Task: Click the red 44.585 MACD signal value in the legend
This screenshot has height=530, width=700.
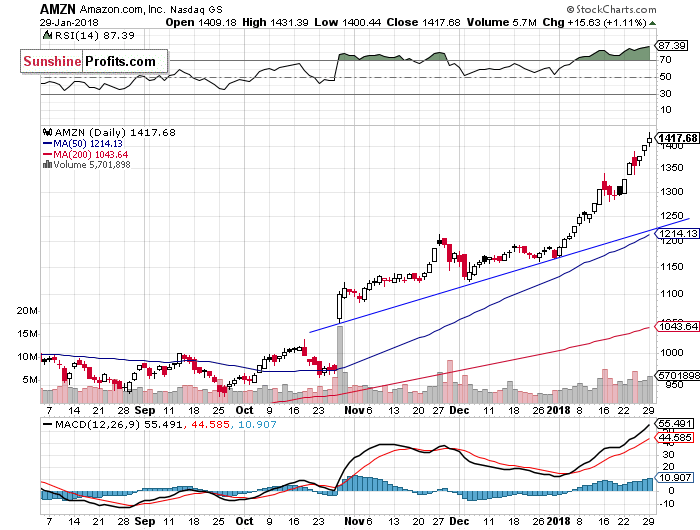Action: point(210,424)
